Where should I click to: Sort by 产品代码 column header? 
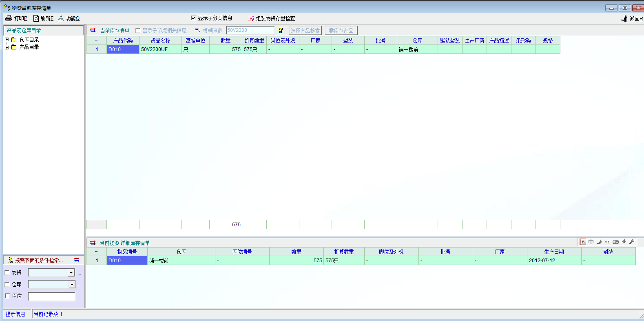point(123,40)
